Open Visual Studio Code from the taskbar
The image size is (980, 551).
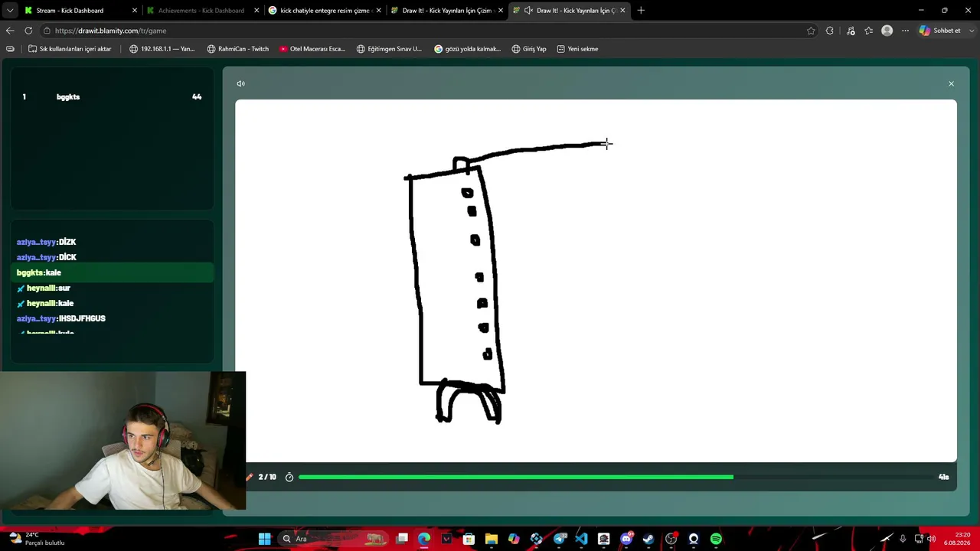[581, 539]
